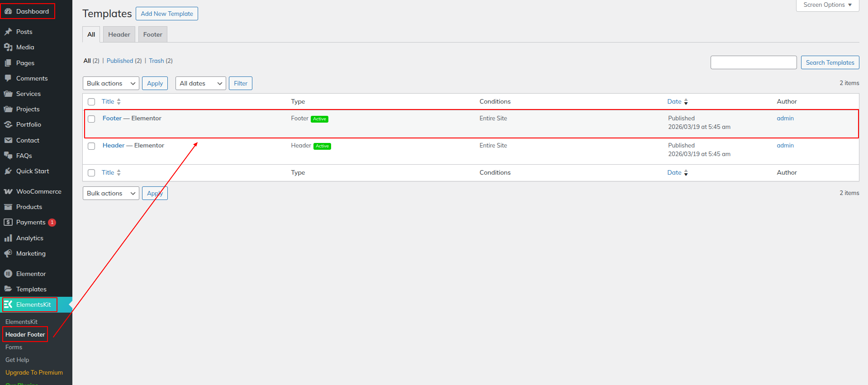Click the Elementor logo icon
The height and width of the screenshot is (385, 868).
pyautogui.click(x=8, y=274)
